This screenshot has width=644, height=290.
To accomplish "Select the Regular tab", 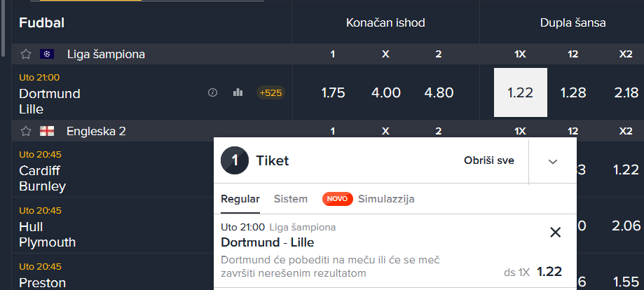I will tap(240, 199).
